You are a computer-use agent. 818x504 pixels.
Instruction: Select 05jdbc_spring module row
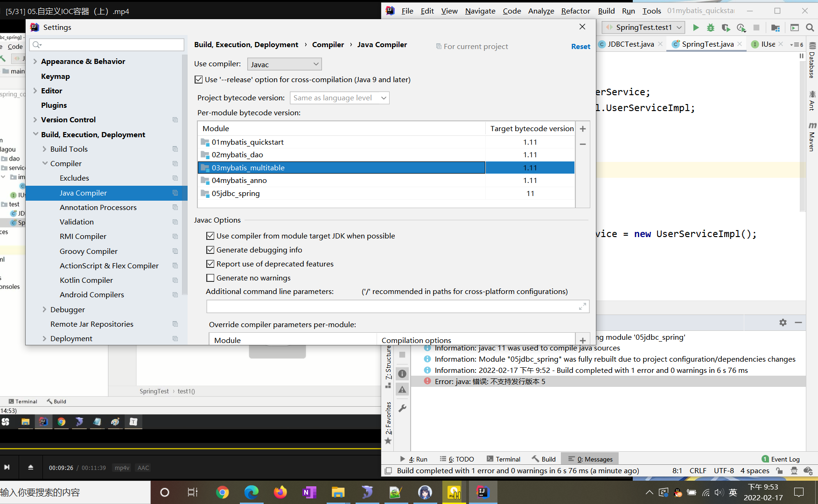coord(386,193)
